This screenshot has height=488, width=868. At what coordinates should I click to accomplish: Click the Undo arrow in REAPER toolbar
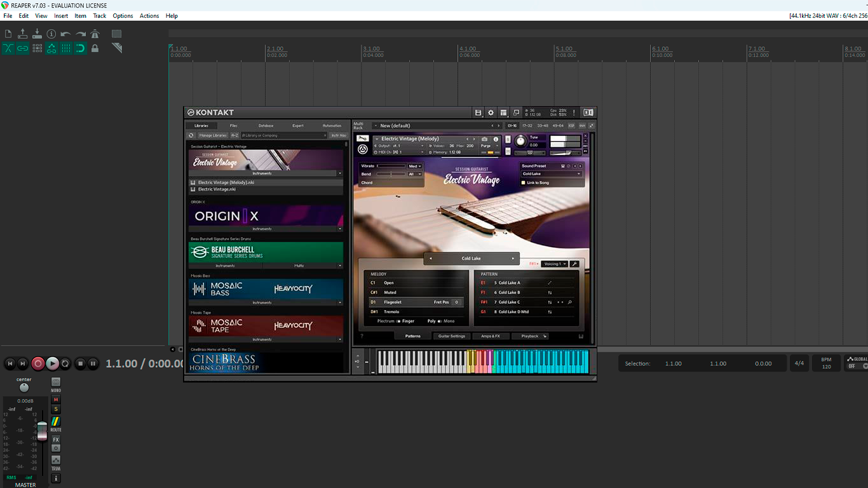pos(65,34)
